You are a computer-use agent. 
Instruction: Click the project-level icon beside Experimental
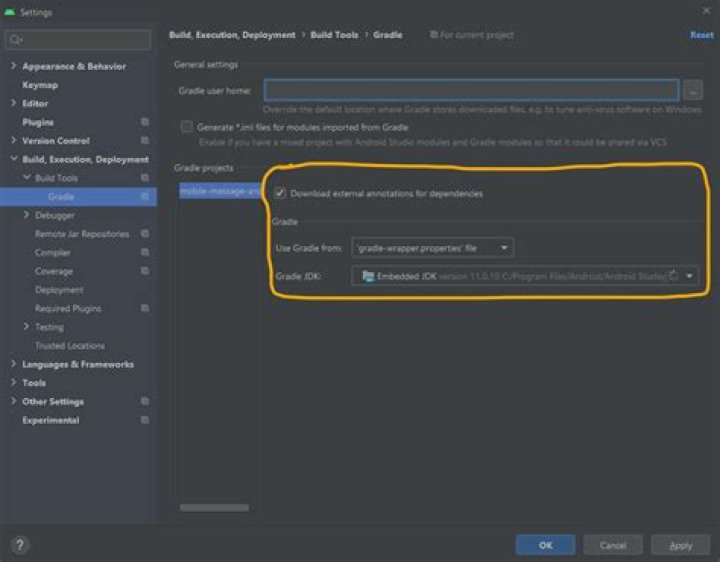coord(145,420)
